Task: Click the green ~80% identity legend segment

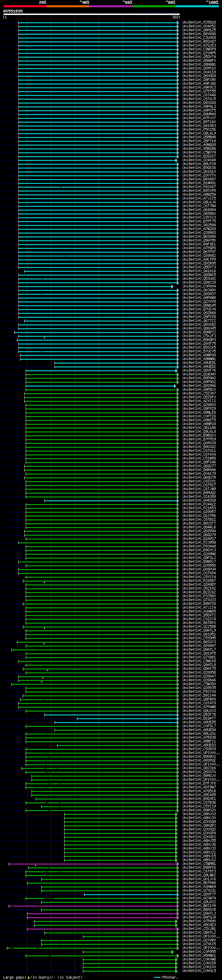Action: click(154, 6)
